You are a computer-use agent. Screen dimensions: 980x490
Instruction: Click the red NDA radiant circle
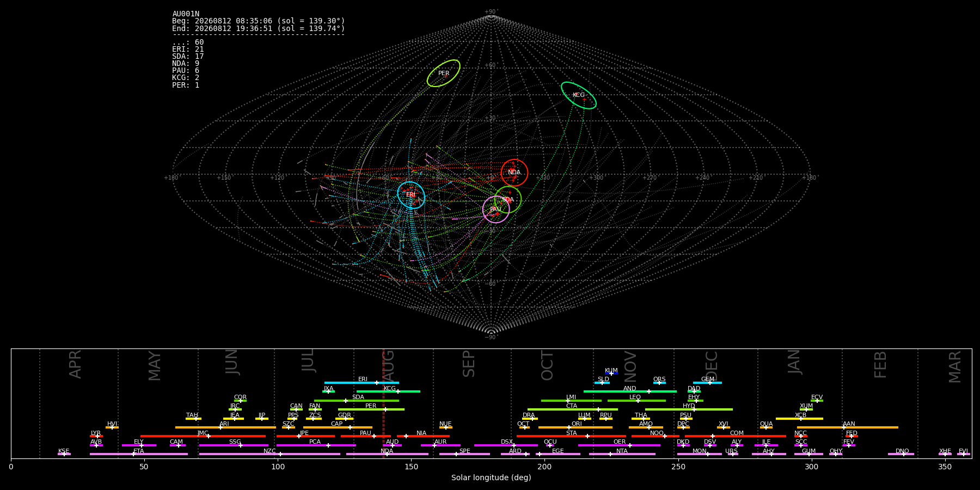pos(514,173)
